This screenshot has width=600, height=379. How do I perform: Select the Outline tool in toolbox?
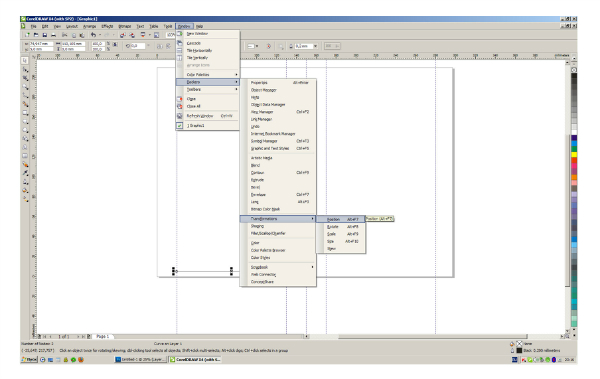(25, 182)
